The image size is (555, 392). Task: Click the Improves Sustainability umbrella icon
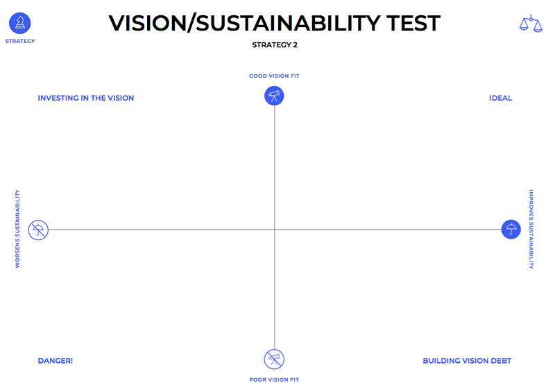point(511,230)
